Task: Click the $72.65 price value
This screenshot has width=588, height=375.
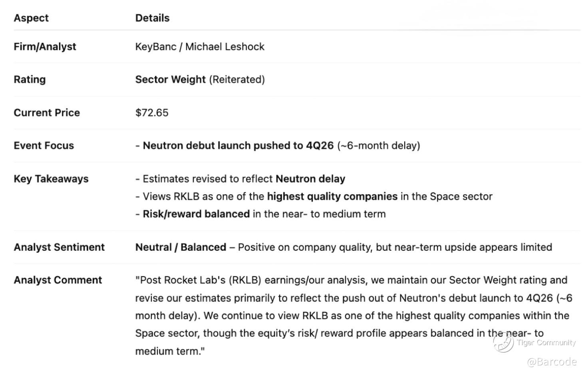Action: pyautogui.click(x=152, y=113)
